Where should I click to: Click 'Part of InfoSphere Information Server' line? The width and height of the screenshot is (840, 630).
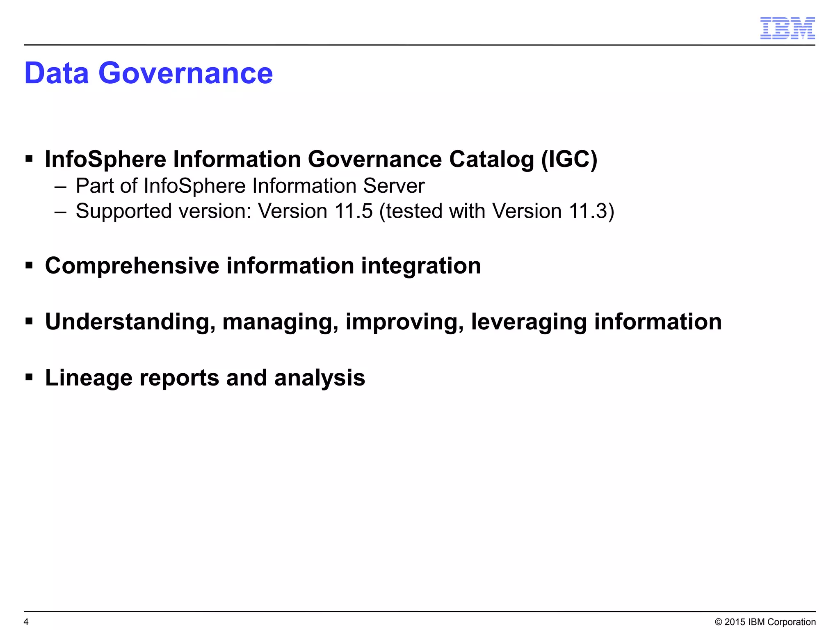(x=250, y=186)
